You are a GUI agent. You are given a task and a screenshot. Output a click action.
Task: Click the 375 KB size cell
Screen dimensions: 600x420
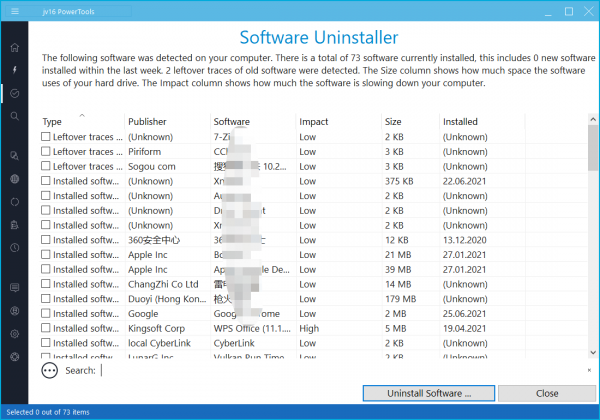[x=399, y=181]
